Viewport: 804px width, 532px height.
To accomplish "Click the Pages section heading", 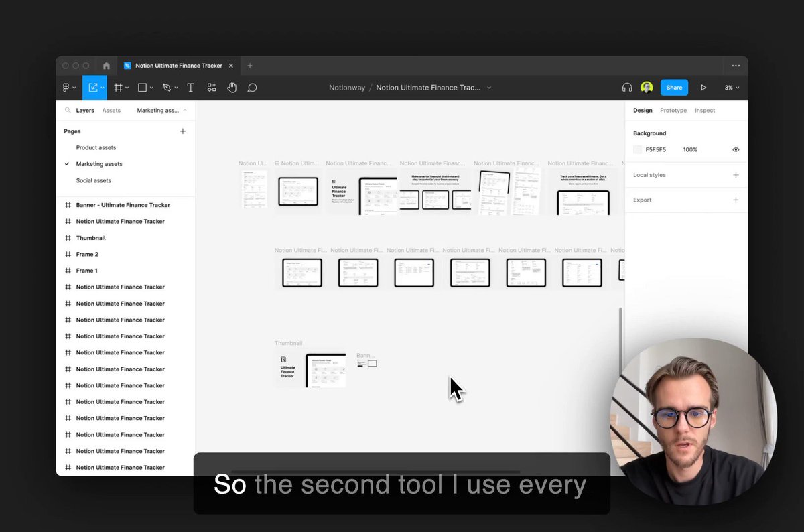I will 72,131.
